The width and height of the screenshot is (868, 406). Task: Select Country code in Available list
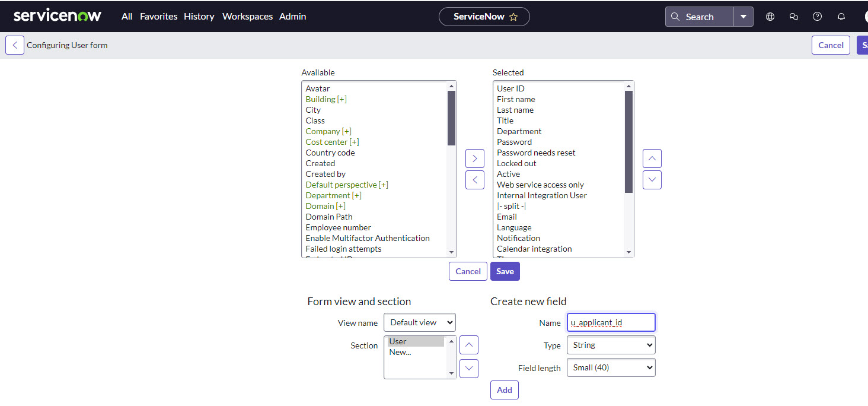tap(330, 153)
